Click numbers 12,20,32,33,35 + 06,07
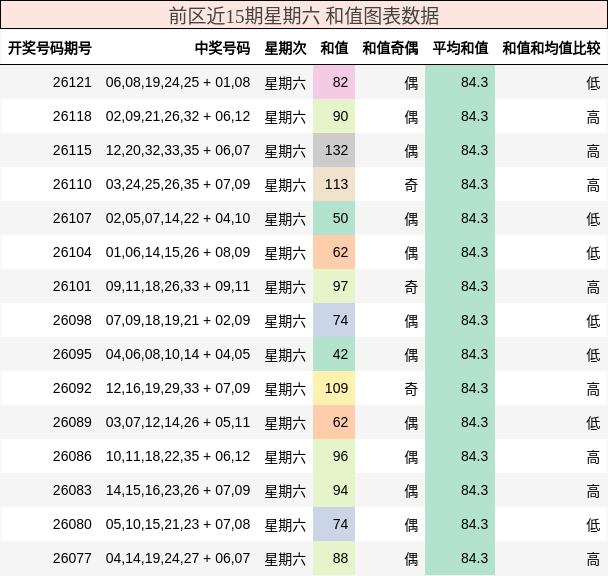 [178, 150]
